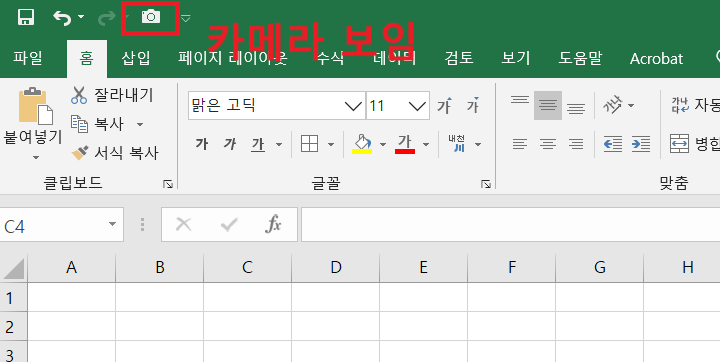Image resolution: width=720 pixels, height=362 pixels.
Task: Select row 1 header
Action: coord(14,298)
